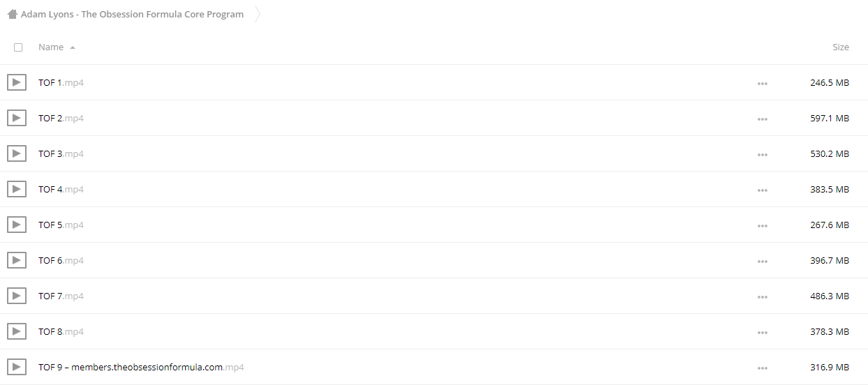Click the video icon beside TOF 5.mp4

coord(17,225)
